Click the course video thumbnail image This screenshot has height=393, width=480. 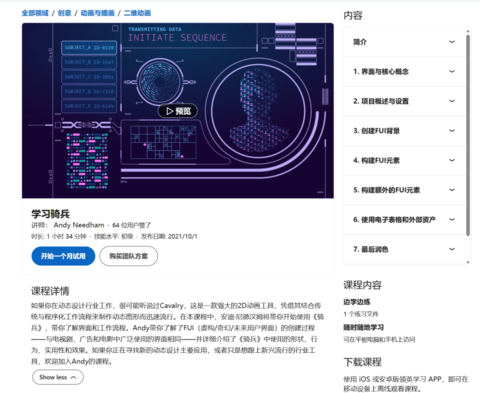[178, 111]
